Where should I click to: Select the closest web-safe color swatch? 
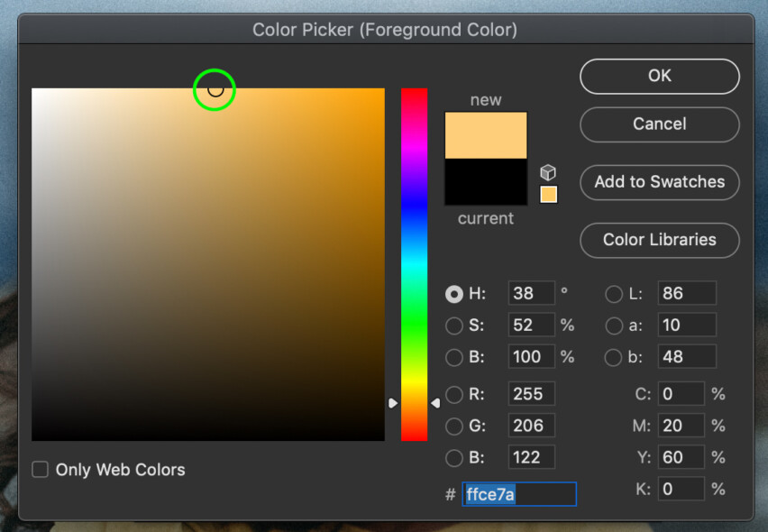point(548,194)
